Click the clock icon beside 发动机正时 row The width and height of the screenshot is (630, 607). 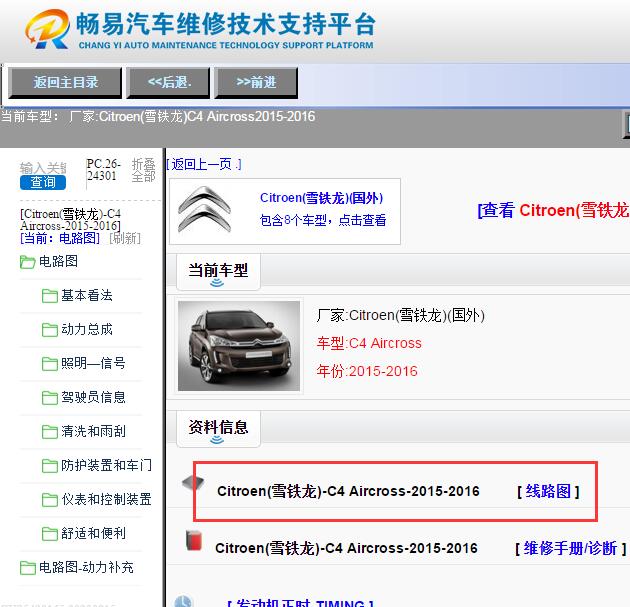(184, 601)
